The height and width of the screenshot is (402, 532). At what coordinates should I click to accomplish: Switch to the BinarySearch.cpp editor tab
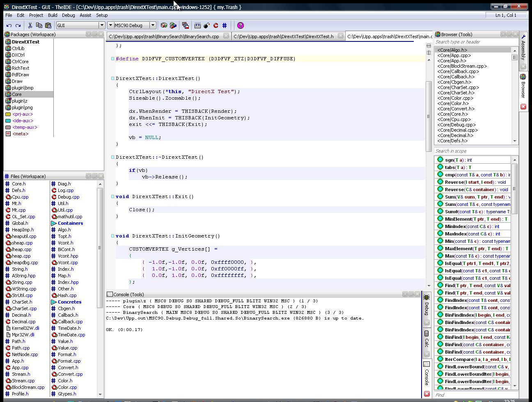tap(164, 37)
